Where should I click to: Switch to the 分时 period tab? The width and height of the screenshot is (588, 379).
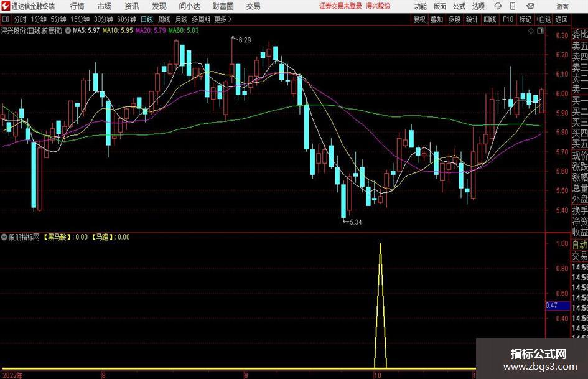[x=21, y=19]
